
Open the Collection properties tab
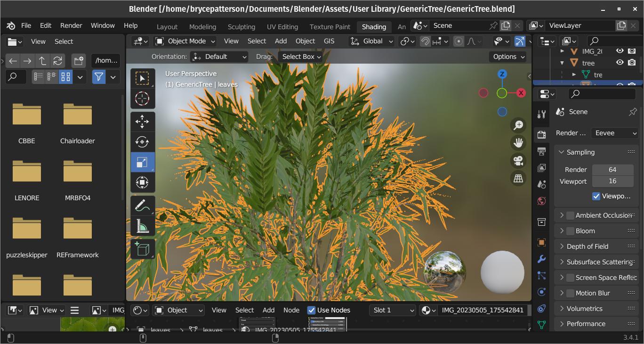point(541,222)
